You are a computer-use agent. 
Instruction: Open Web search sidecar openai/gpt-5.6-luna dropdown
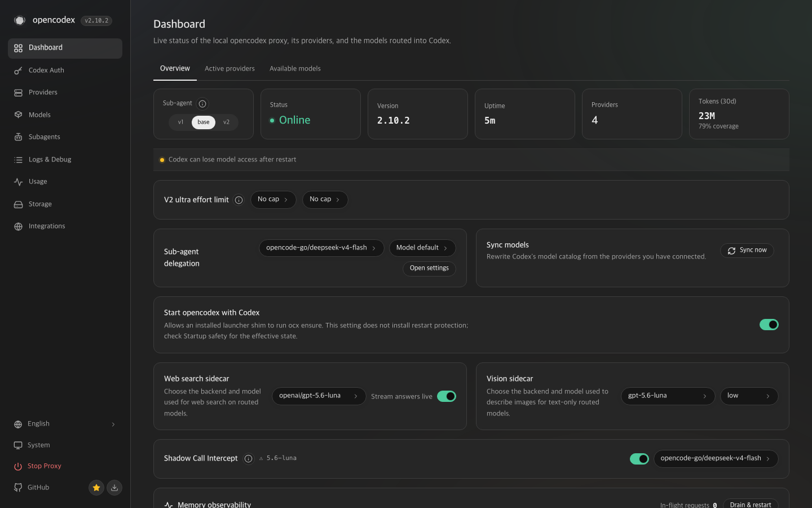point(319,396)
